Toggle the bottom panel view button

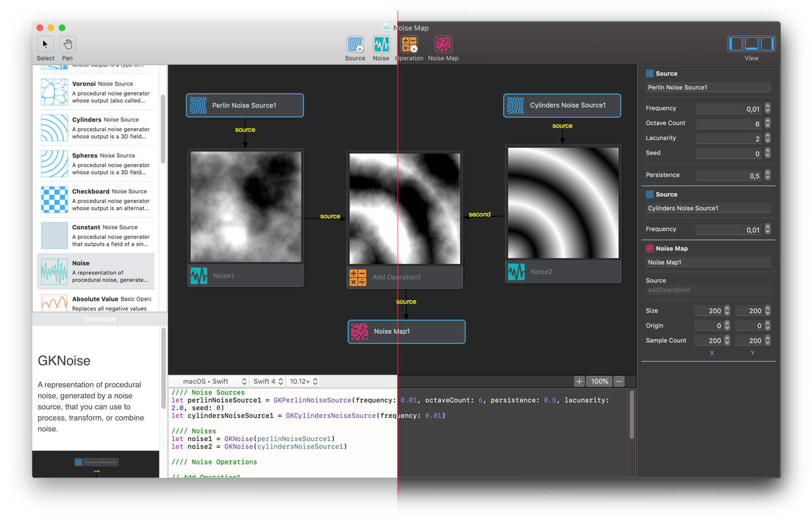[752, 44]
